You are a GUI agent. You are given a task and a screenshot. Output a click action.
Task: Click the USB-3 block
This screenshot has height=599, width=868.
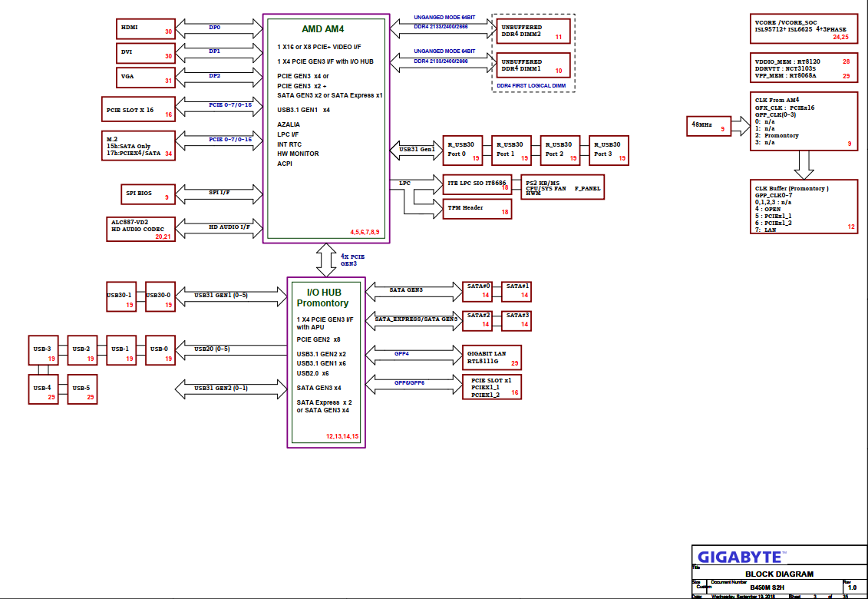[43, 350]
